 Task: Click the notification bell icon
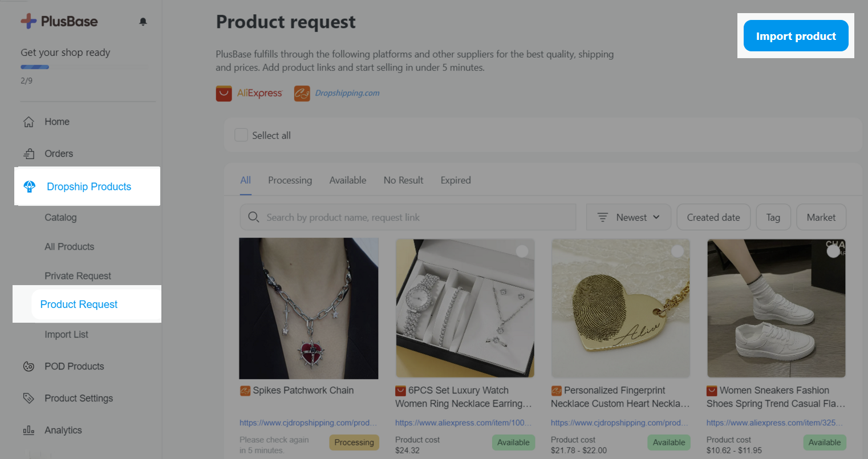(x=143, y=22)
